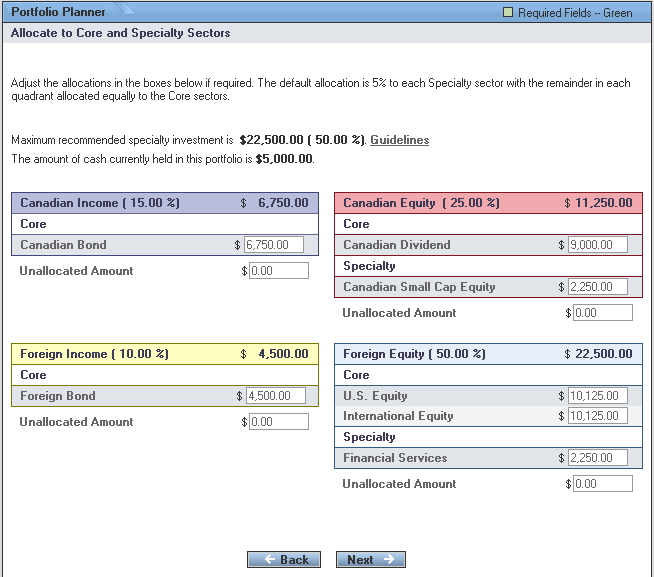Select the Foreign Equity quadrant header
The height and width of the screenshot is (577, 654).
coord(488,354)
